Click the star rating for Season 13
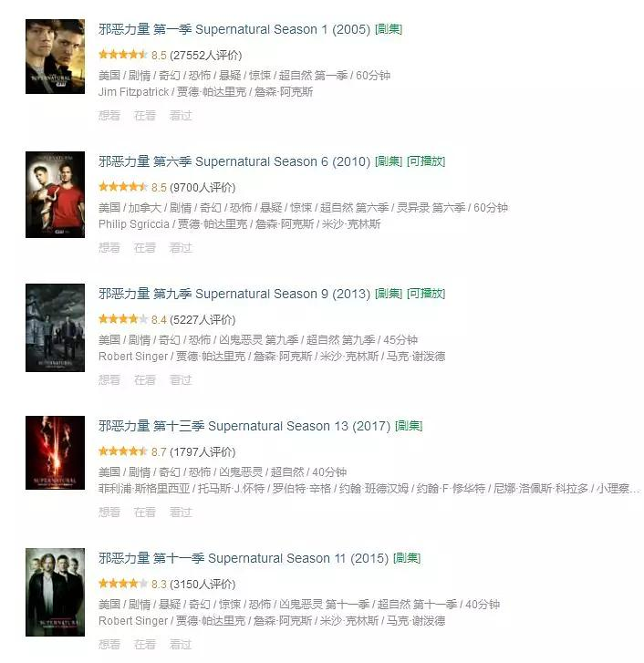The height and width of the screenshot is (663, 644). point(122,451)
